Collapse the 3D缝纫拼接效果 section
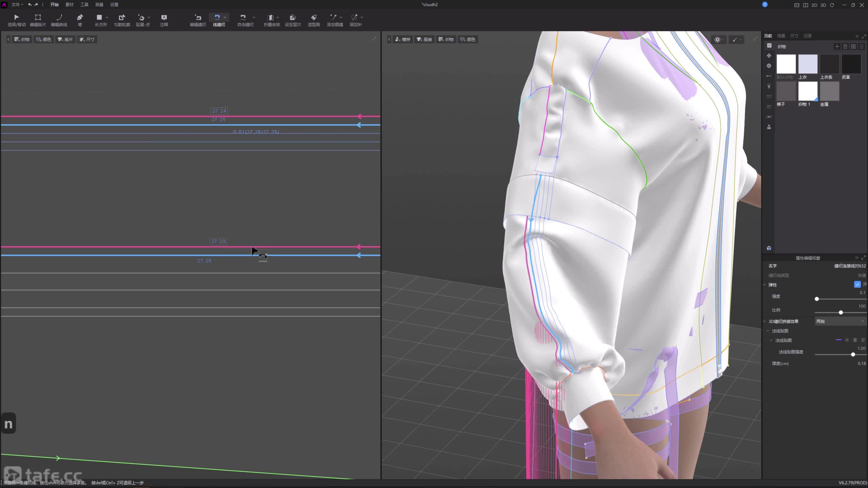 click(x=765, y=321)
